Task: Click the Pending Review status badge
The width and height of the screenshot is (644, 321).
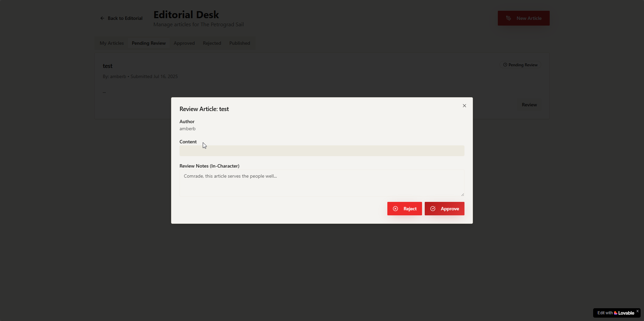Action: coord(520,65)
